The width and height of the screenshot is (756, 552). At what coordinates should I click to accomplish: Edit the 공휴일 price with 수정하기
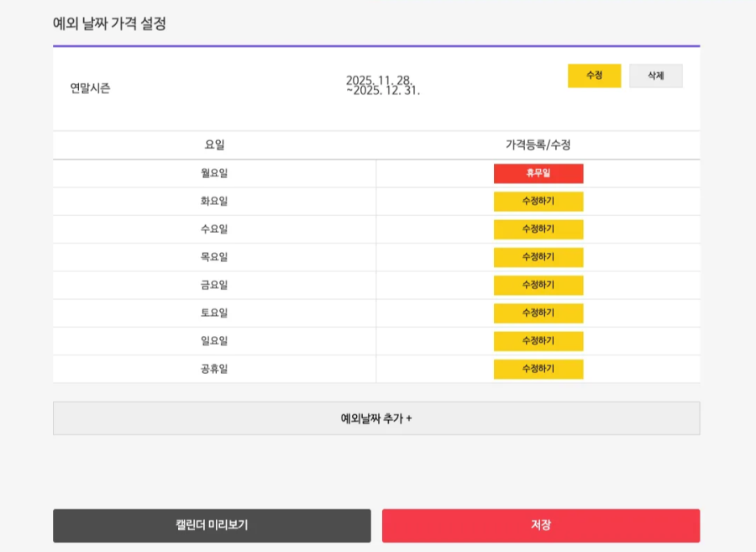[538, 370]
